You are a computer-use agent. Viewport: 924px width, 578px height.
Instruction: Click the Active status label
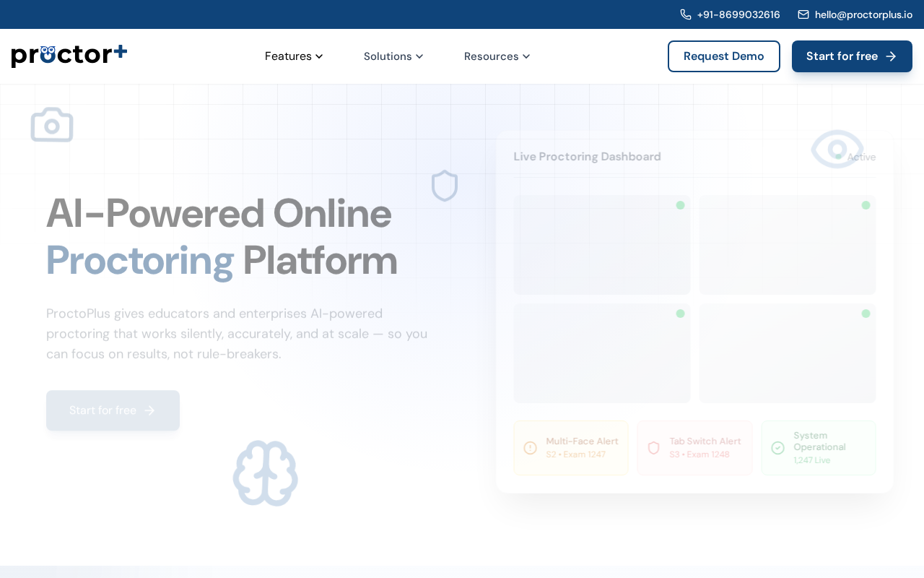(861, 157)
